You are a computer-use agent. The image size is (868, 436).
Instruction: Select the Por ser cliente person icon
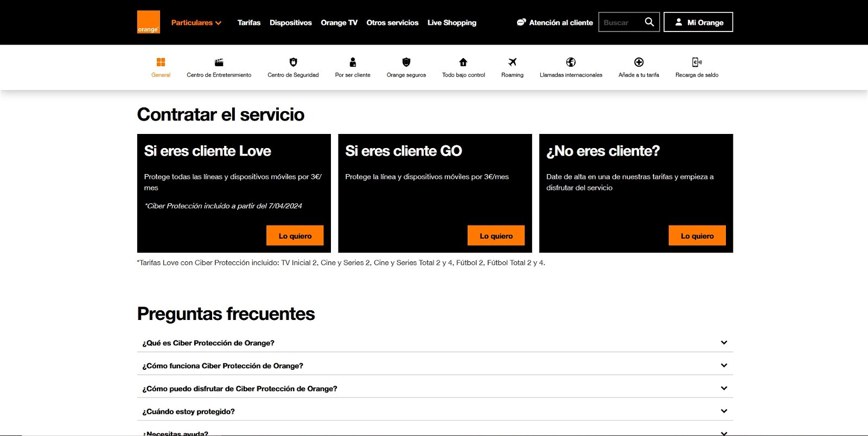coord(353,62)
